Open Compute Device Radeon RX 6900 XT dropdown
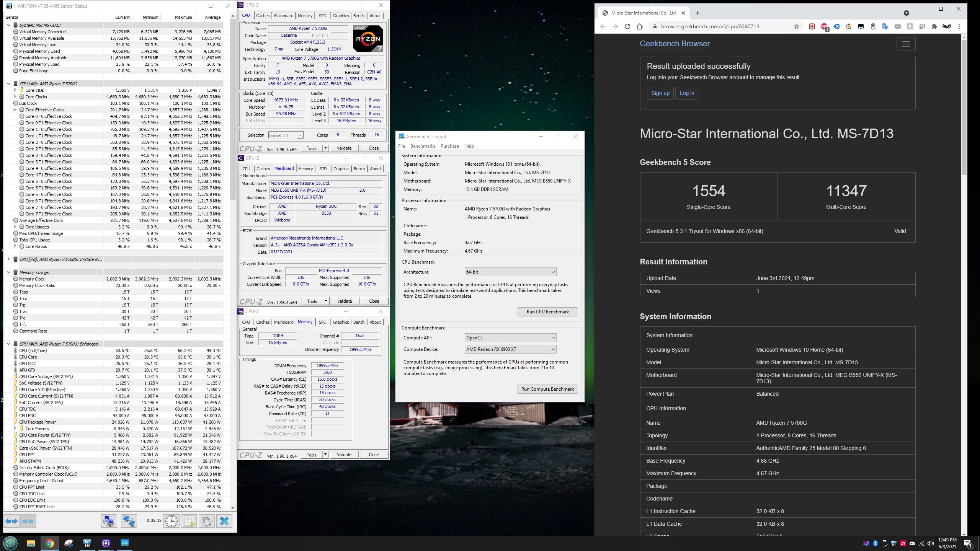980x551 pixels. [510, 349]
